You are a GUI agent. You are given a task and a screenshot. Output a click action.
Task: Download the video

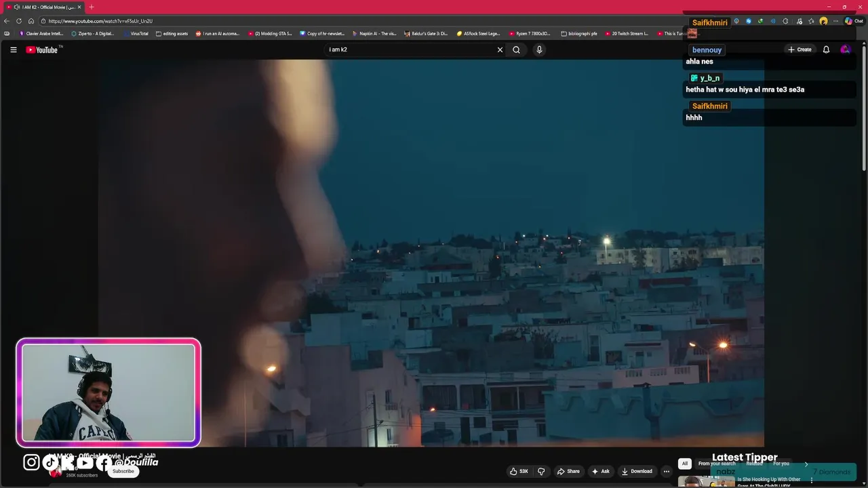tap(637, 471)
